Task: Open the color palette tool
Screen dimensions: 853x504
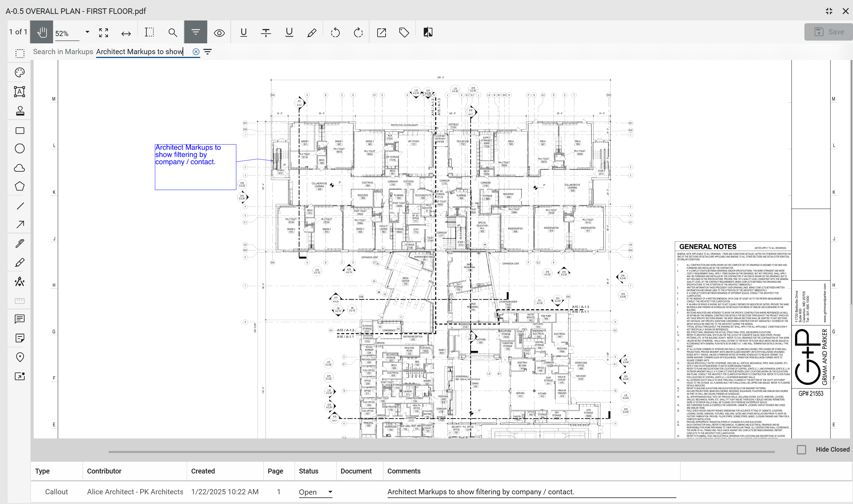Action: (20, 72)
